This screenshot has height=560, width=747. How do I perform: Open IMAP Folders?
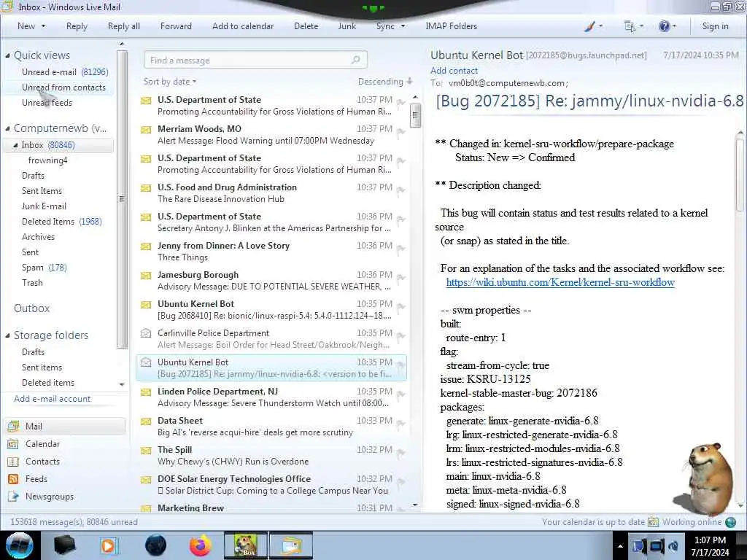coord(451,26)
